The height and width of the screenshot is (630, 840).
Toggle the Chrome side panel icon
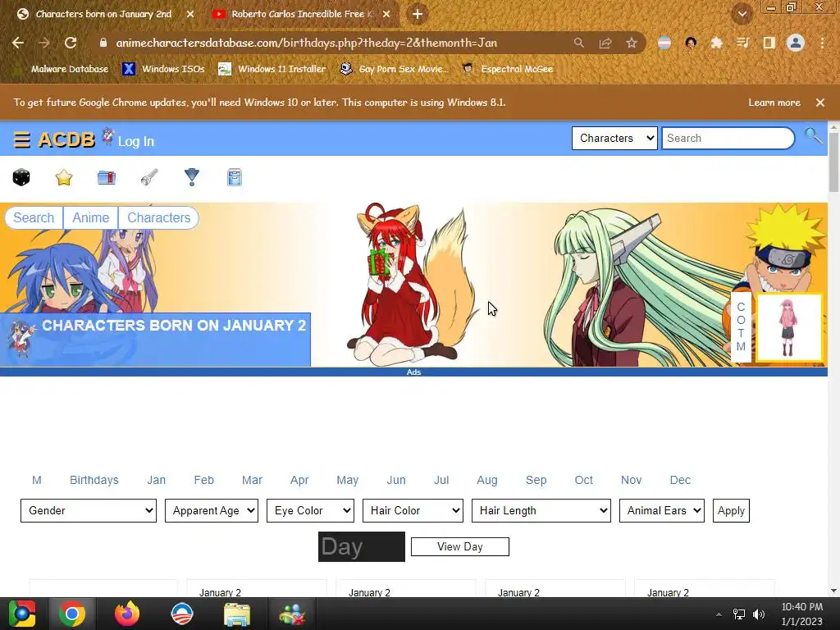(x=769, y=43)
